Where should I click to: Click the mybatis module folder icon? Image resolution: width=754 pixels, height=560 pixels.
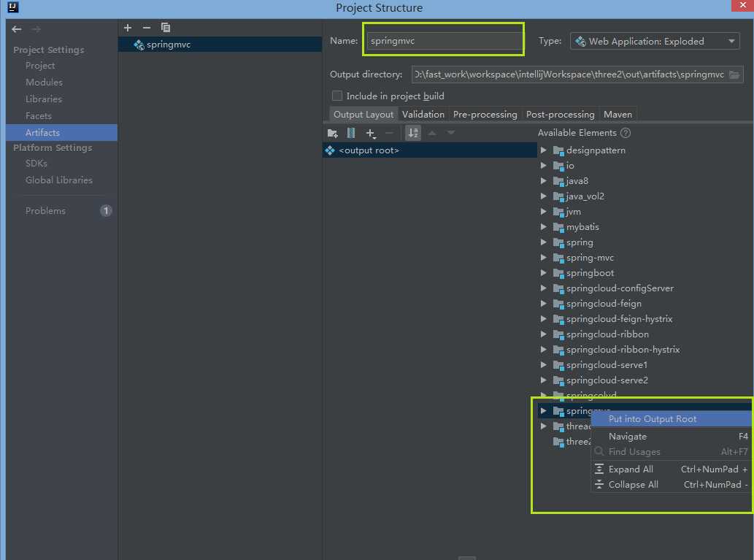pyautogui.click(x=558, y=227)
